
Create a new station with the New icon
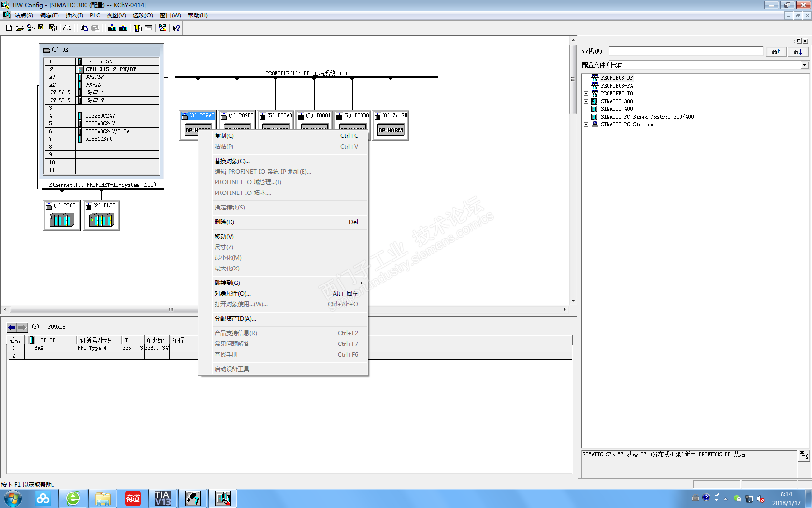pos(9,28)
